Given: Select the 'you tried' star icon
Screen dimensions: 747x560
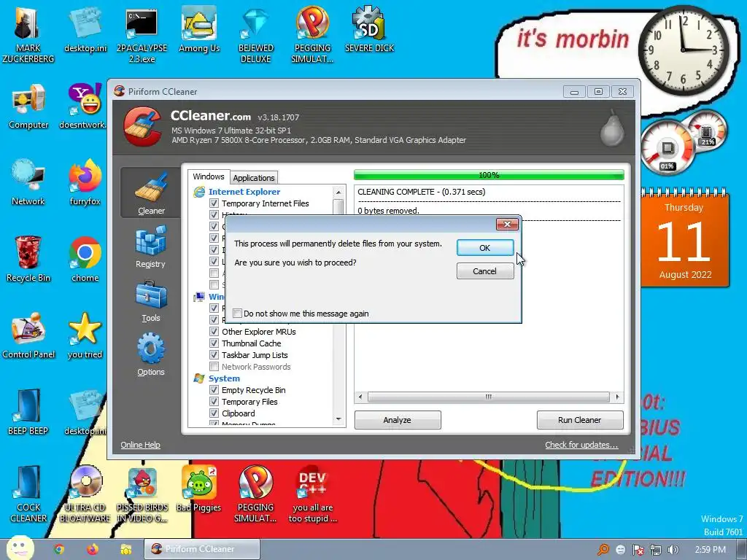Looking at the screenshot, I should point(85,335).
